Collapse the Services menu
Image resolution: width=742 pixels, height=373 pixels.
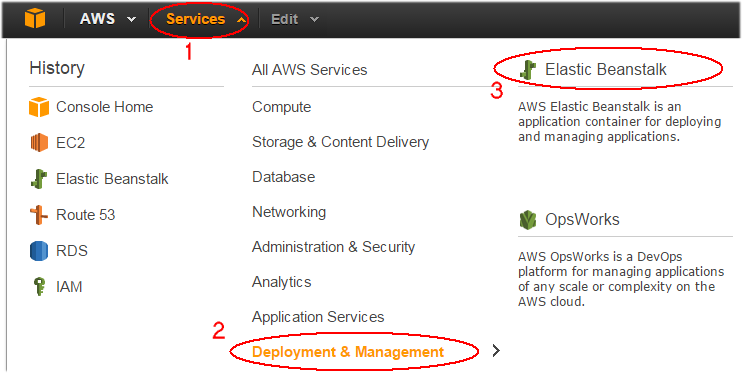pyautogui.click(x=206, y=19)
